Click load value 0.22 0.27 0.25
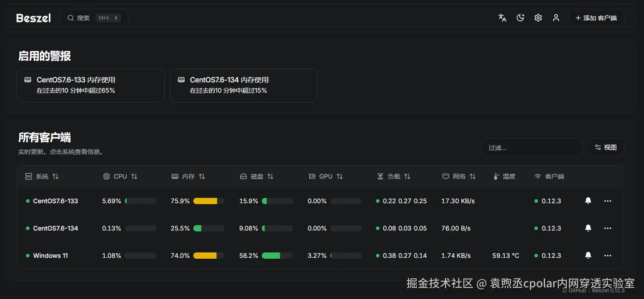 405,201
